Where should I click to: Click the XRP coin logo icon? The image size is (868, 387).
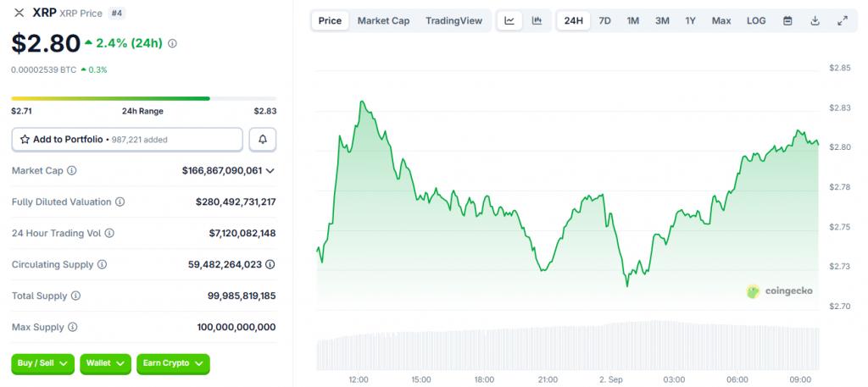[x=19, y=13]
